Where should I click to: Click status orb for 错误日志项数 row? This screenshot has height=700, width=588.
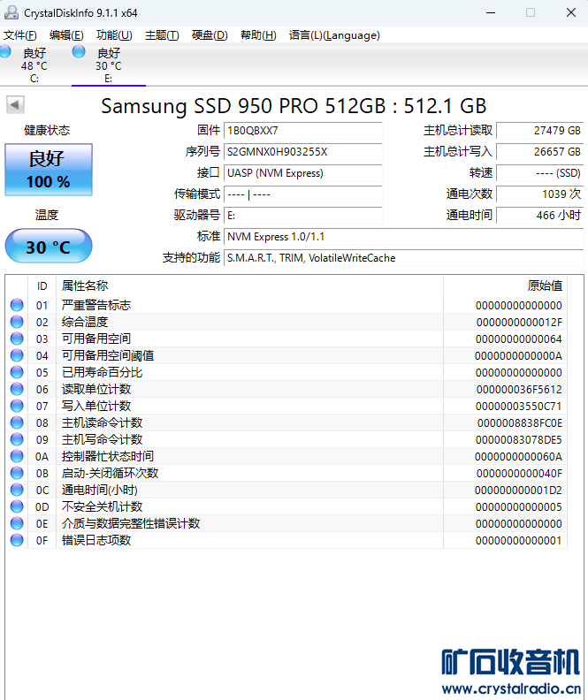pyautogui.click(x=17, y=540)
